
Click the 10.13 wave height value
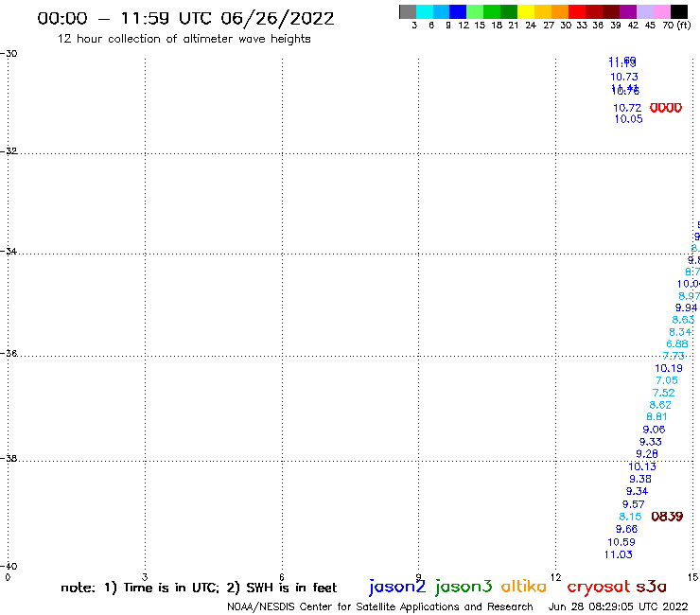[x=642, y=466]
